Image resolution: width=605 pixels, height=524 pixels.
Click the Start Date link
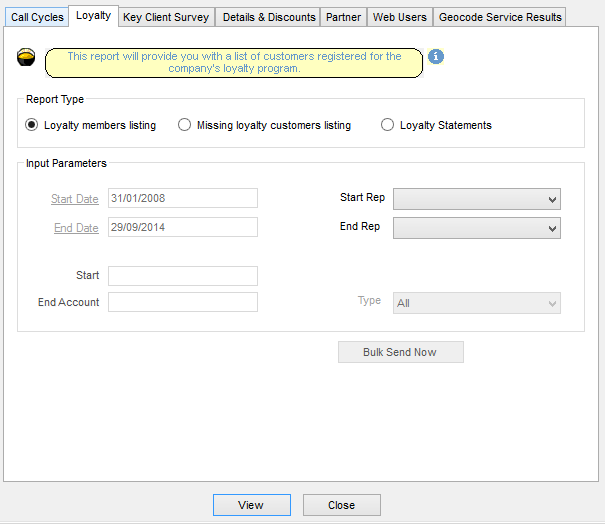click(x=75, y=199)
